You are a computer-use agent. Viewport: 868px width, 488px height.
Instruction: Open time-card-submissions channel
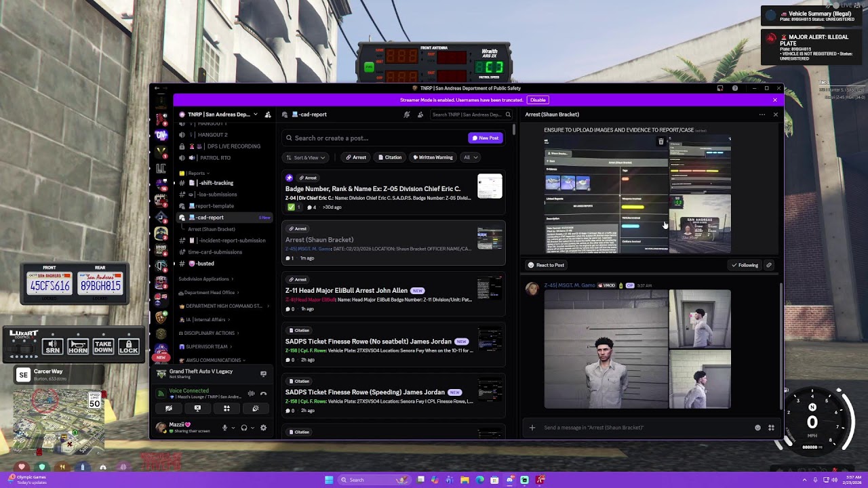[215, 252]
